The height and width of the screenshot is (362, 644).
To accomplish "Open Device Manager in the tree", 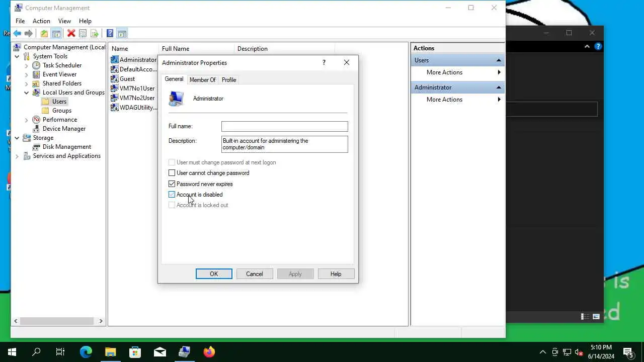I will [x=64, y=129].
